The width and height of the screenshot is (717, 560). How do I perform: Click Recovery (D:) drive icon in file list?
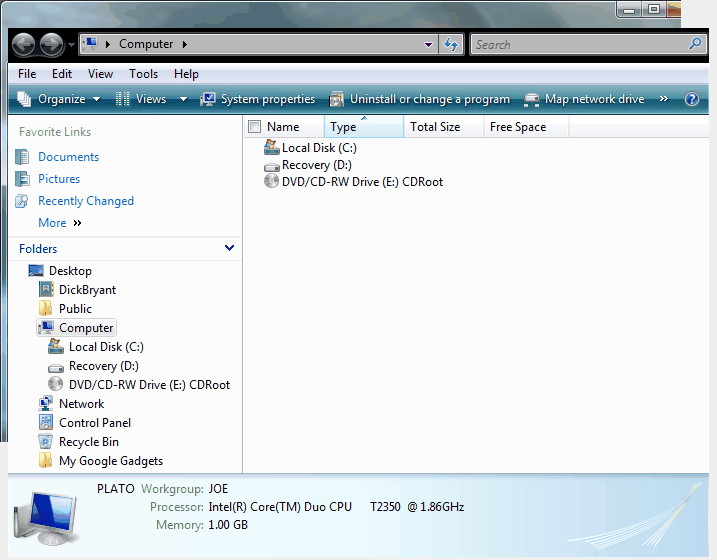coord(272,166)
